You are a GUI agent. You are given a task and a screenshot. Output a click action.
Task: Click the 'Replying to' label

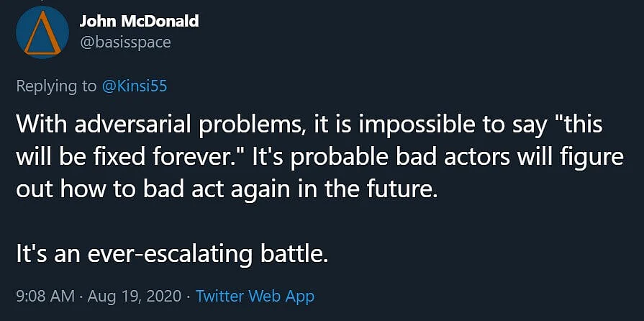pyautogui.click(x=57, y=87)
